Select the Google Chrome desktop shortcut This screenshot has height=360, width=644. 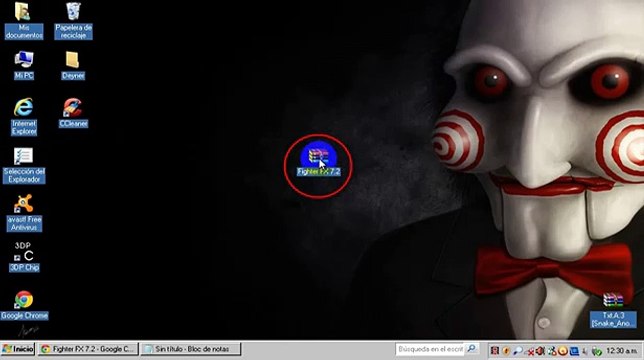click(x=24, y=305)
